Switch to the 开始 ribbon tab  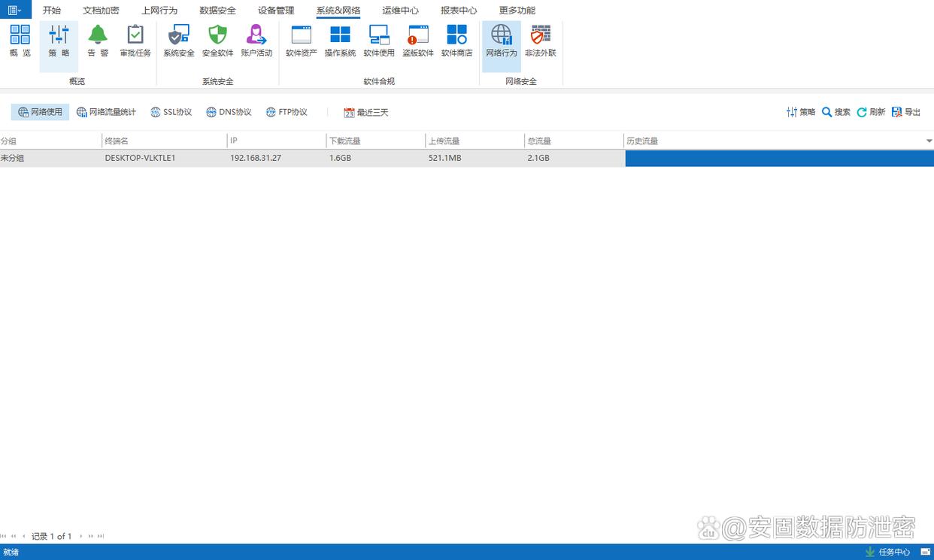tap(52, 11)
